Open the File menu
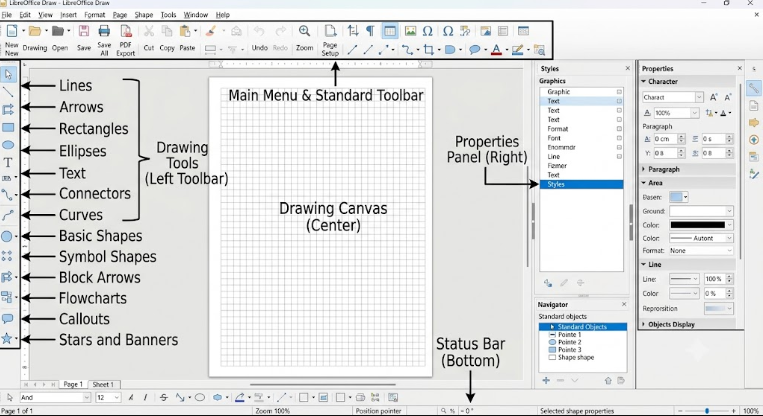763x416 pixels. (x=6, y=15)
